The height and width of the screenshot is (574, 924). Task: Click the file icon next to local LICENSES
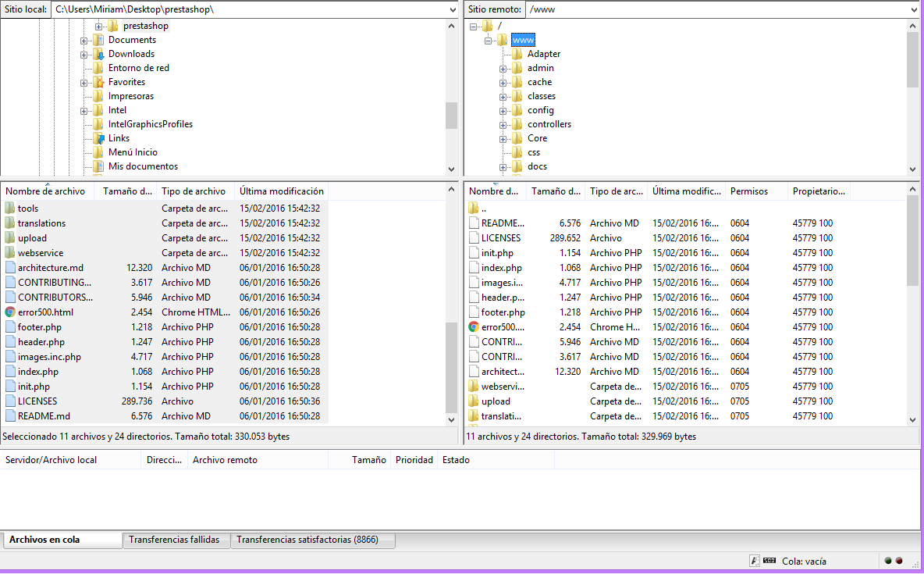(x=10, y=401)
